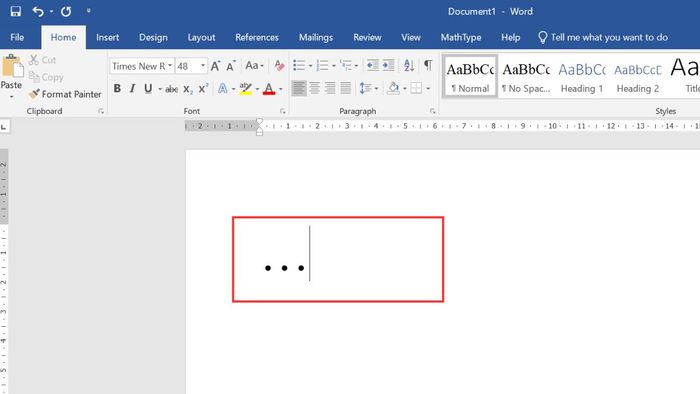The image size is (700, 394).
Task: Apply bullet list
Action: point(299,66)
